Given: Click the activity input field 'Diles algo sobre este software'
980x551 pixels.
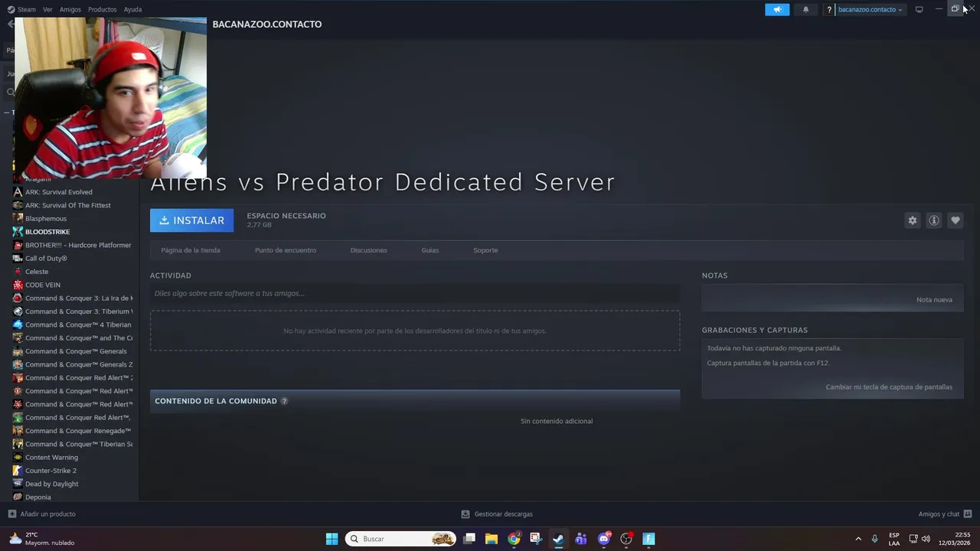Looking at the screenshot, I should (x=414, y=293).
